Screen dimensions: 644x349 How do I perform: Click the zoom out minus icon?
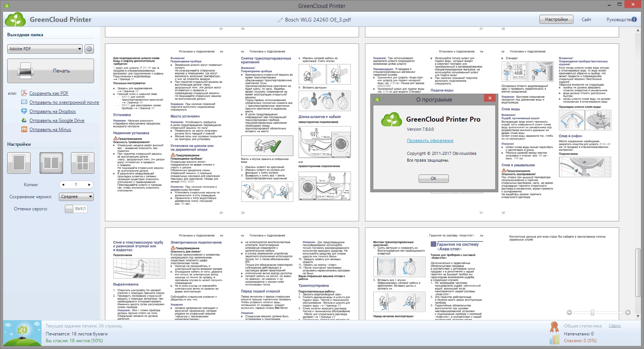pos(569,312)
